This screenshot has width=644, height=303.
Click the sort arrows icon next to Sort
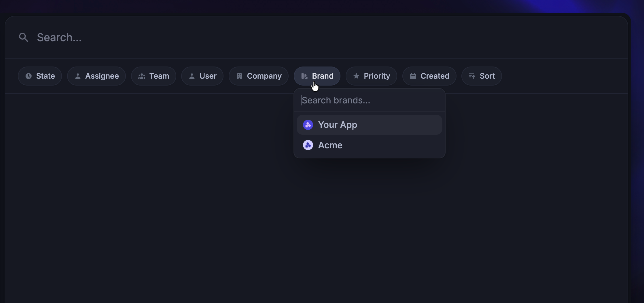point(472,76)
